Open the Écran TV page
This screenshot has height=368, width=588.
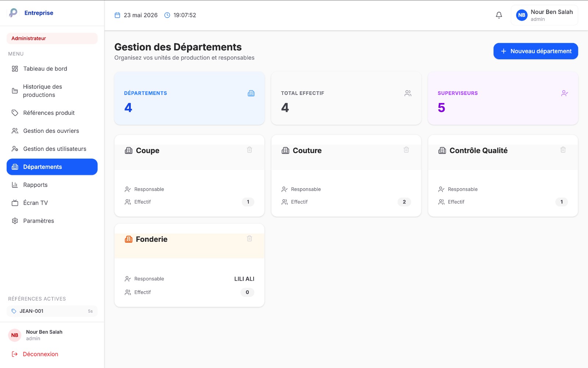52,203
